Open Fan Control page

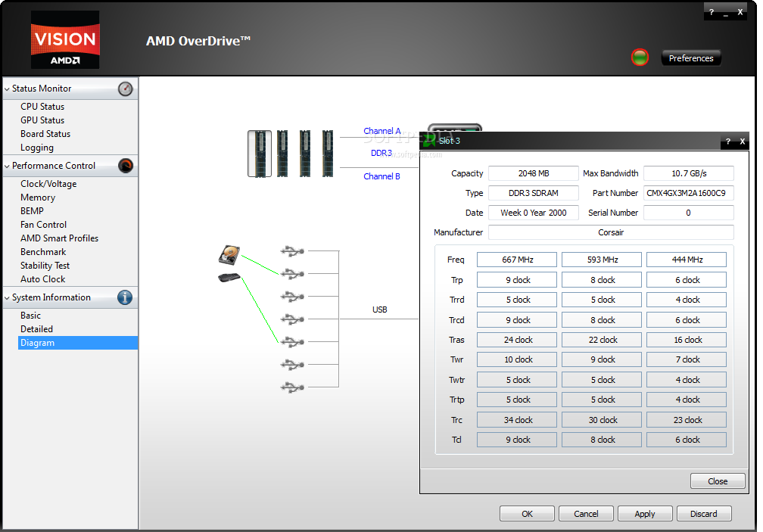(x=43, y=225)
